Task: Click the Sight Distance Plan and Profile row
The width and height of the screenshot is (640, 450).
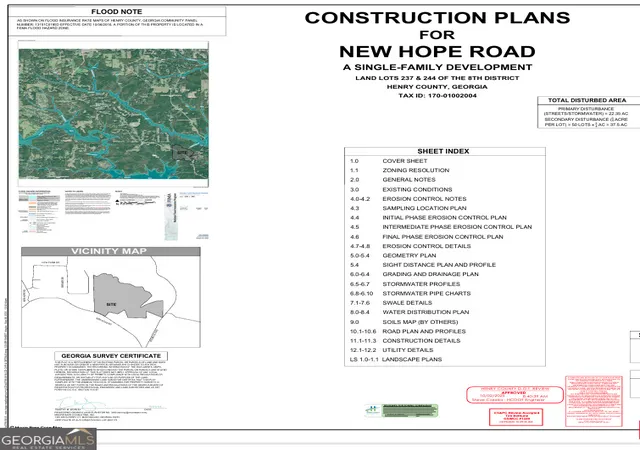Action: 423,265
